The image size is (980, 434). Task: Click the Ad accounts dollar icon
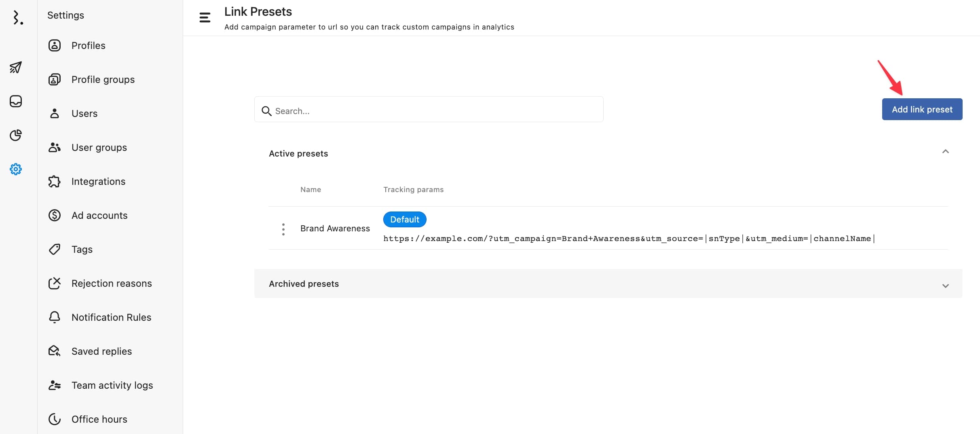coord(55,215)
